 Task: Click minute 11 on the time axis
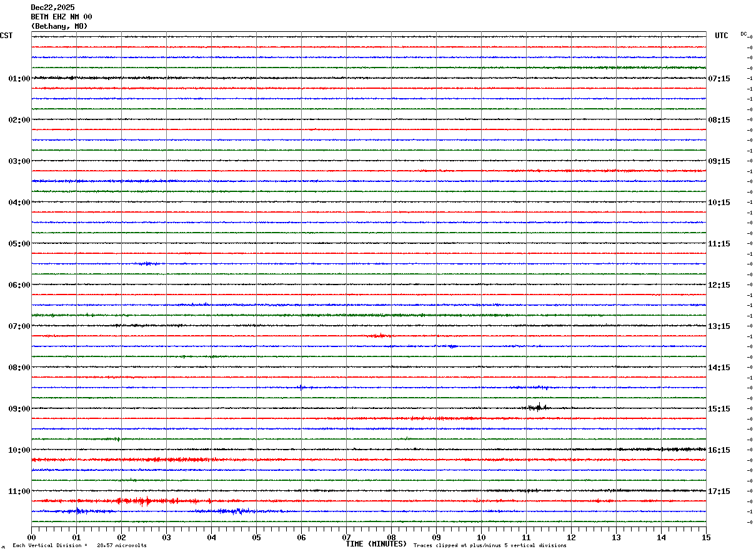[x=526, y=537]
